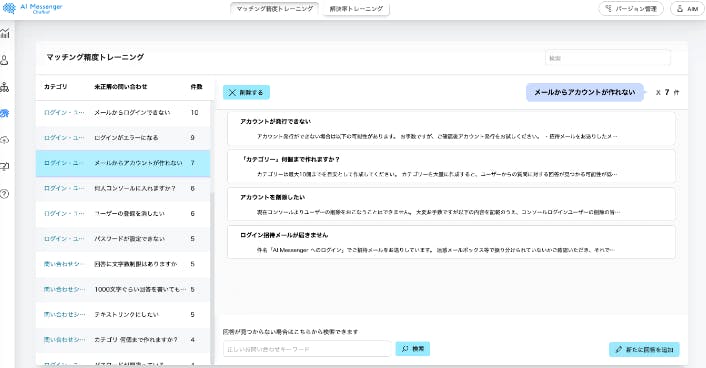This screenshot has height=368, width=706.
Task: Select row 個人コンソールに入れますか?
Action: click(123, 188)
